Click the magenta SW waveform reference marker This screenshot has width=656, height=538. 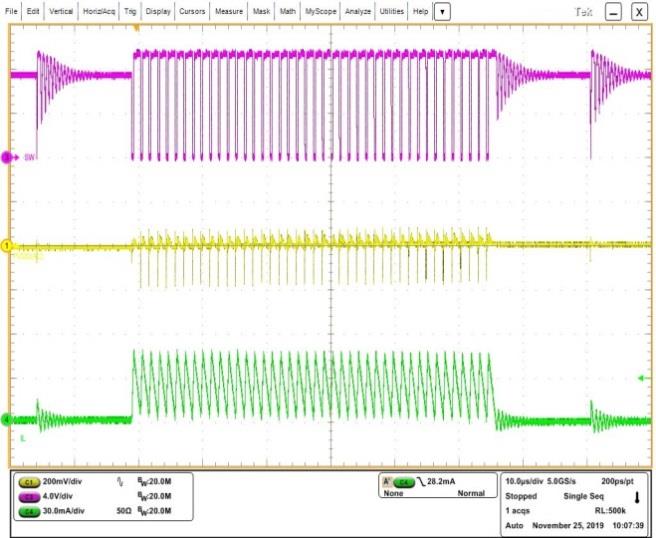[7, 157]
